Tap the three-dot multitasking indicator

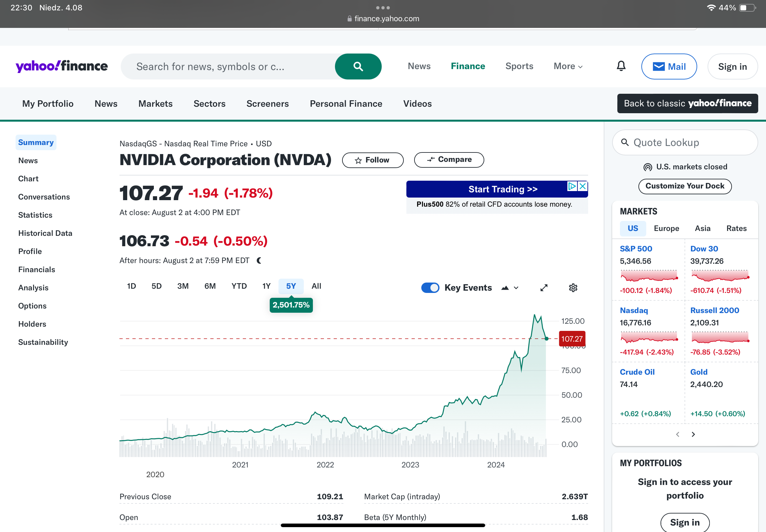383,8
